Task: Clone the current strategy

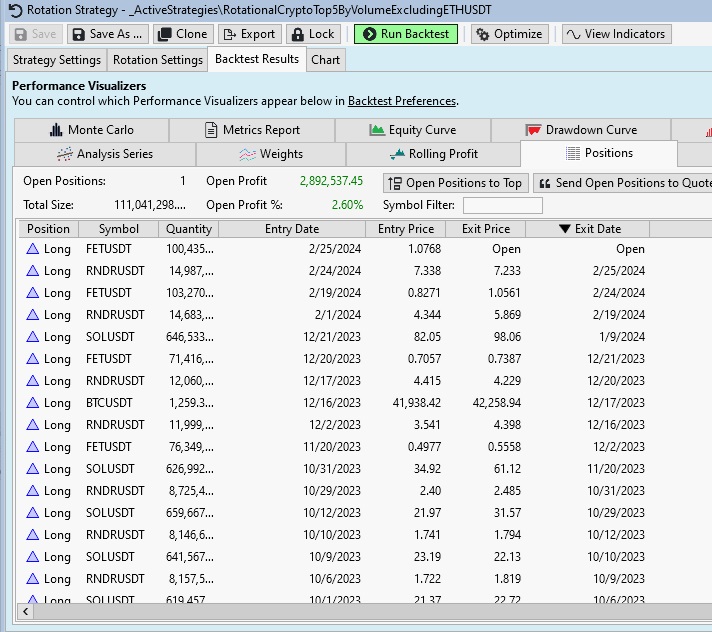Action: [182, 34]
